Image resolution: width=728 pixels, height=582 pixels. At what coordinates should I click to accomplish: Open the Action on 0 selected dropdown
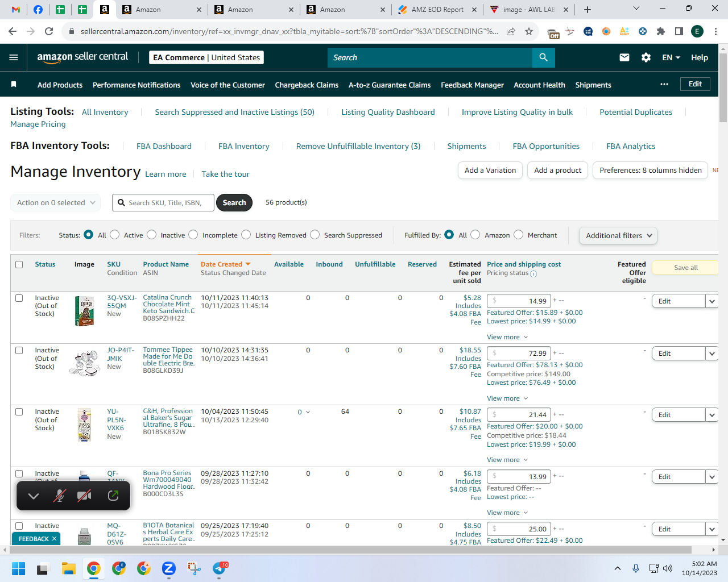pyautogui.click(x=56, y=202)
